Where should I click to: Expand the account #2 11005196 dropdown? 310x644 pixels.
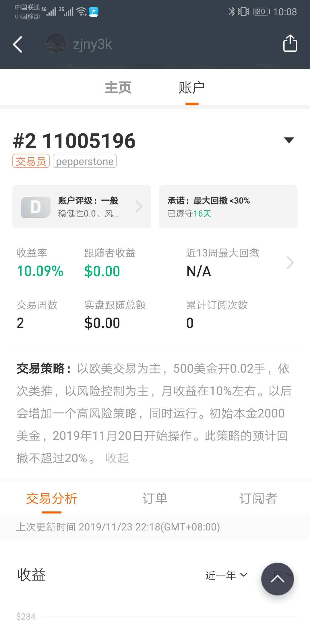pos(289,140)
